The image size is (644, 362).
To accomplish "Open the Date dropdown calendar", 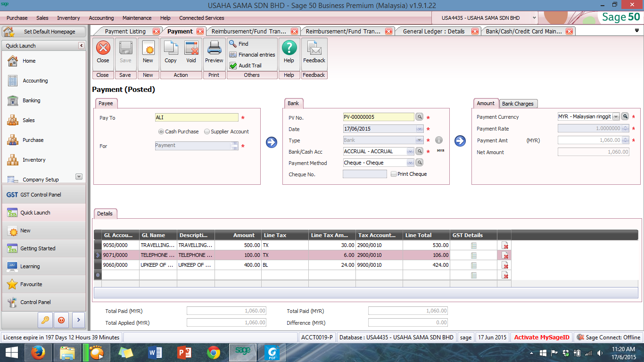I will pos(419,129).
